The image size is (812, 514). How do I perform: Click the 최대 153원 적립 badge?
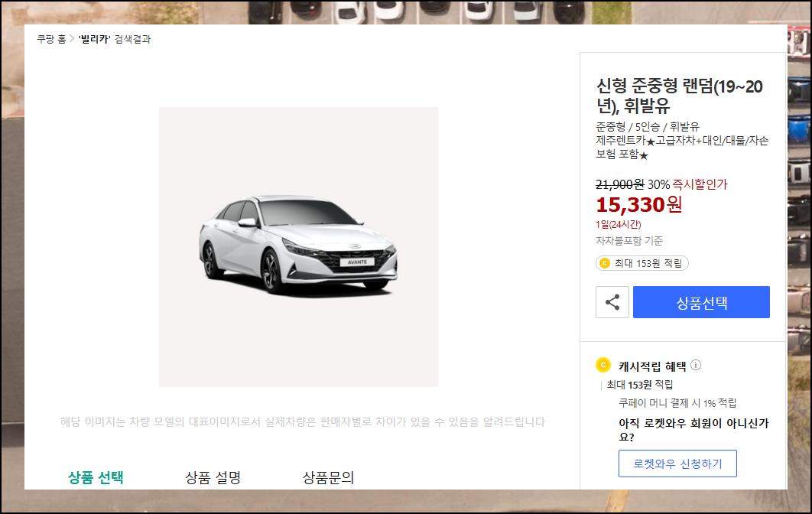click(641, 263)
